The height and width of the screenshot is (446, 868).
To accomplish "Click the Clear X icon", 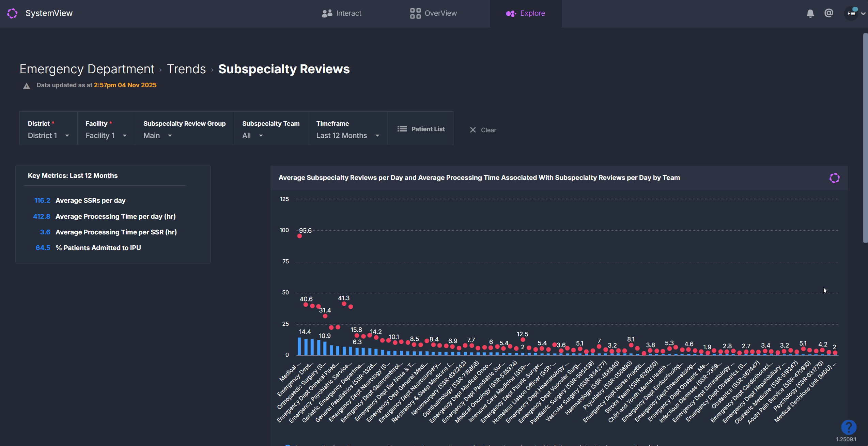I will click(x=473, y=130).
